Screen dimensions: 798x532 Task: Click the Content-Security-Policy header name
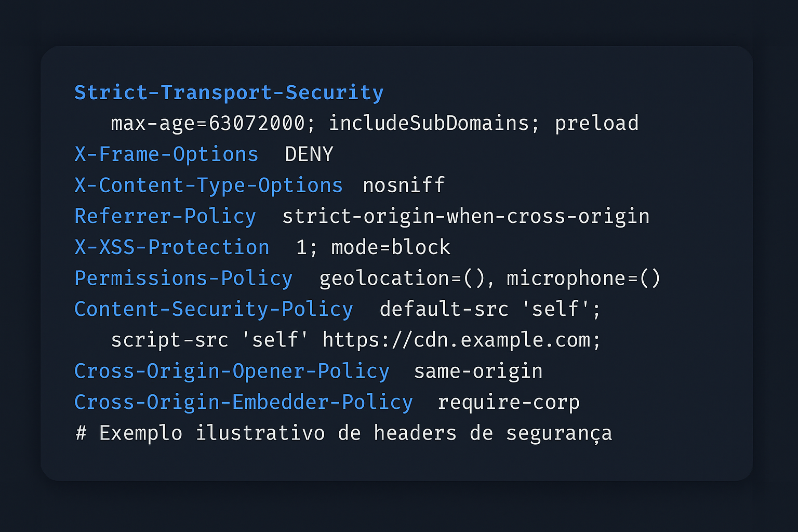point(214,309)
